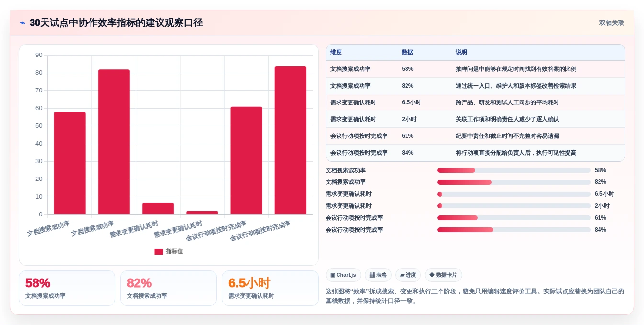The image size is (644, 325).
Task: Click the y-axis label 50
Action: 39,126
